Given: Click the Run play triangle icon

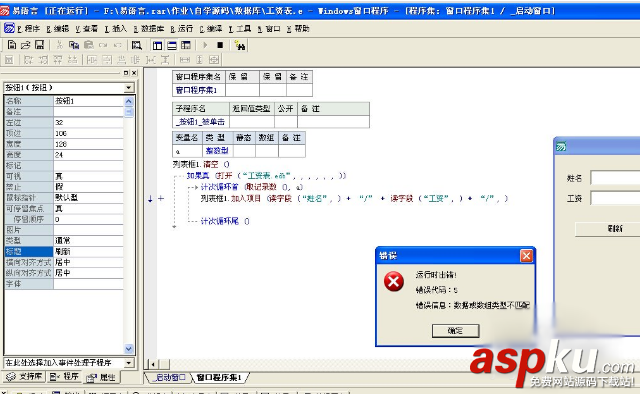Looking at the screenshot, I should coord(205,45).
